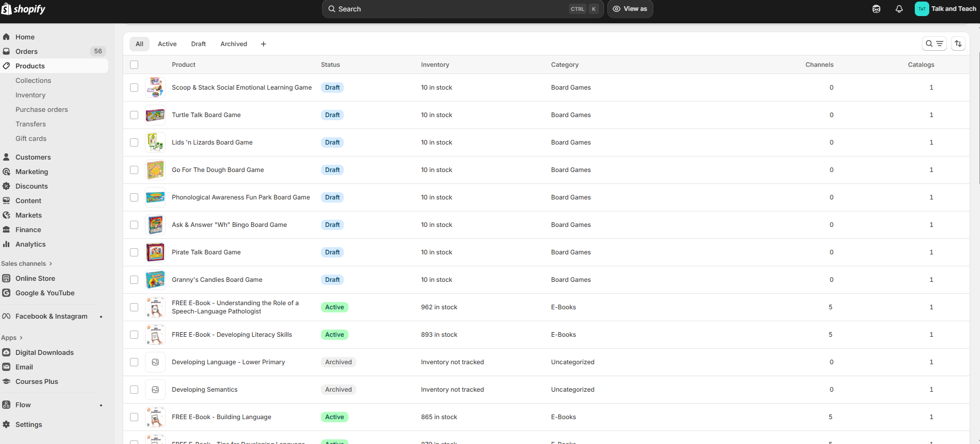Viewport: 980px width, 444px height.
Task: Click the Lids 'n Lizards product thumbnail
Action: tap(155, 142)
